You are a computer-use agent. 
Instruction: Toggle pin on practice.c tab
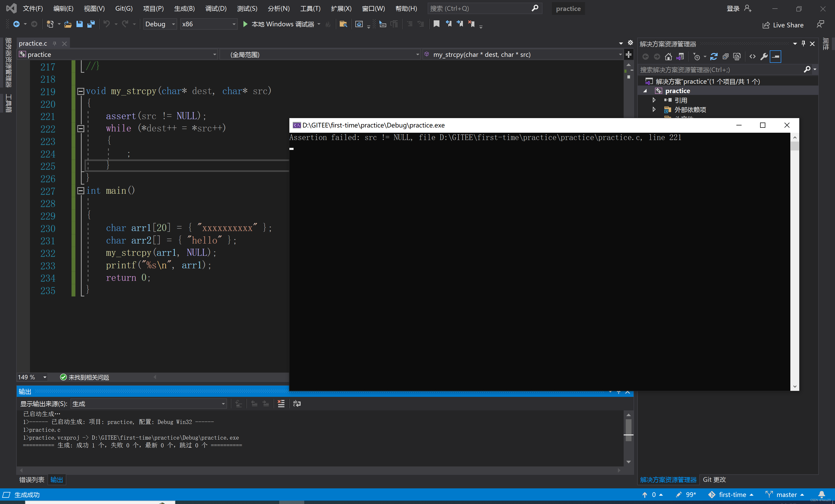coord(54,43)
